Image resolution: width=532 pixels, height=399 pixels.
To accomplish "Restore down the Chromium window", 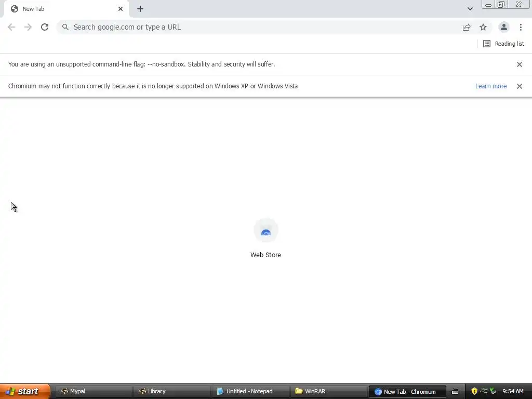I will 501,5.
